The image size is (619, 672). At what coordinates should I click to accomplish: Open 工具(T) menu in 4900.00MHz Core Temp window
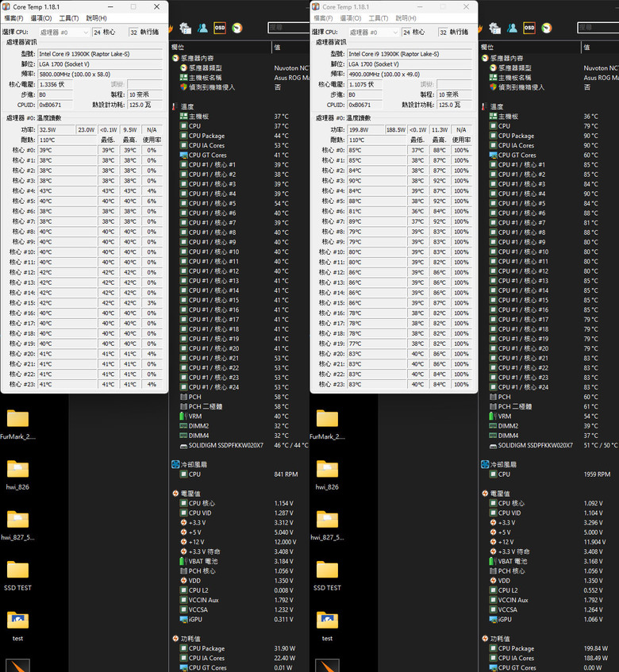(378, 18)
